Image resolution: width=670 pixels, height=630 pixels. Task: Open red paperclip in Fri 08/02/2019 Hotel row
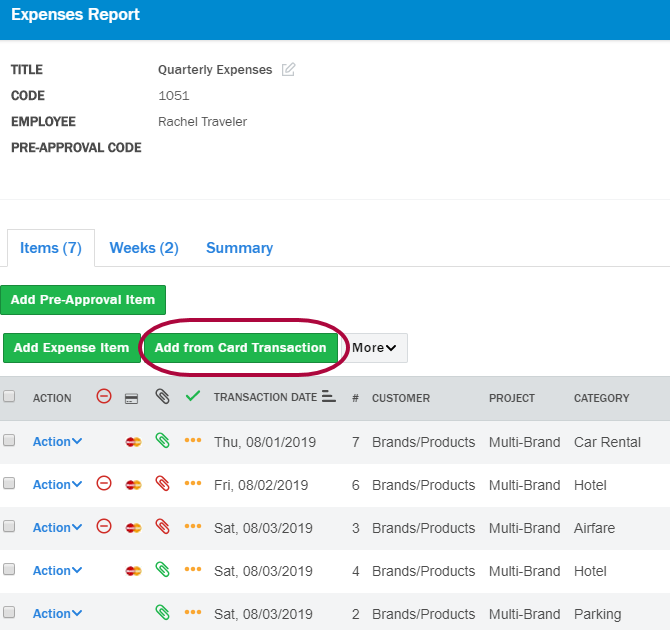[162, 483]
